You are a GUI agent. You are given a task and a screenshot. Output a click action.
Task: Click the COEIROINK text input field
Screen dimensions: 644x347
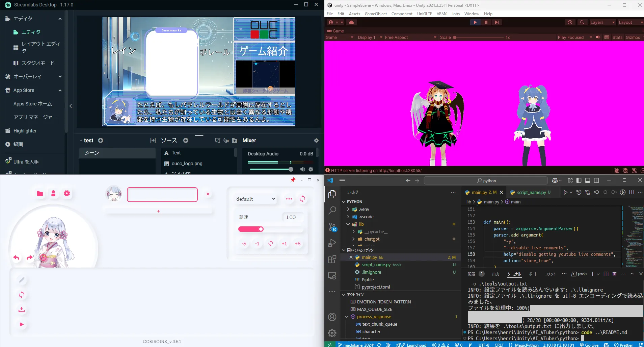pyautogui.click(x=162, y=195)
